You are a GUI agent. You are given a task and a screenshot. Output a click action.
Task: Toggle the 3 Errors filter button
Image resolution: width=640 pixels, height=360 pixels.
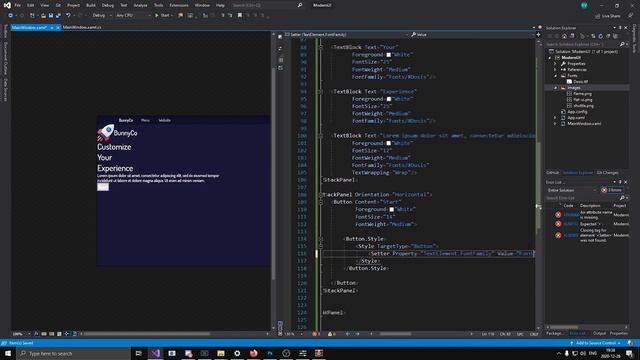point(611,190)
